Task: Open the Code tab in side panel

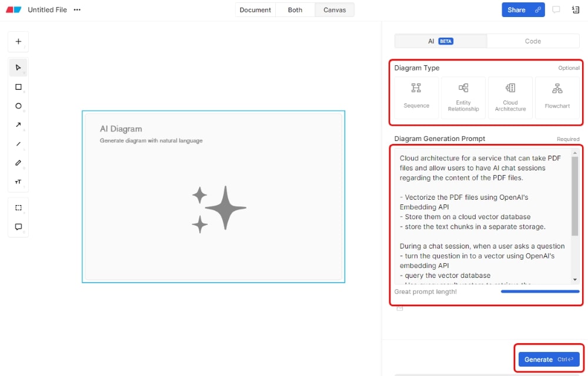Action: click(x=533, y=41)
